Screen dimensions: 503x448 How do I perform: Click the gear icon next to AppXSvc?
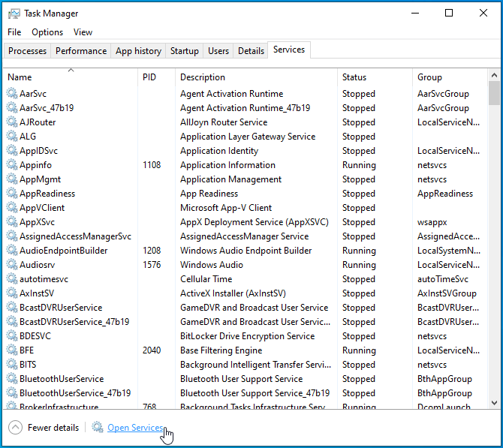12,221
